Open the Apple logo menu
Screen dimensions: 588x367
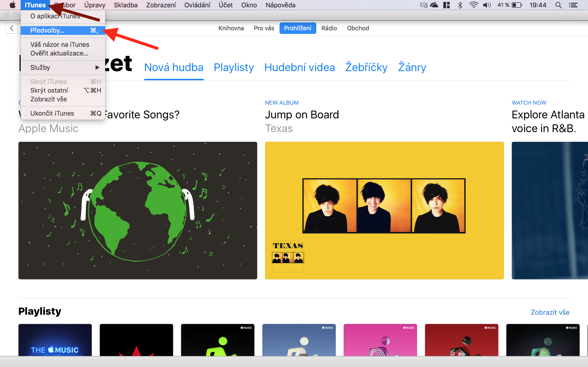click(12, 5)
